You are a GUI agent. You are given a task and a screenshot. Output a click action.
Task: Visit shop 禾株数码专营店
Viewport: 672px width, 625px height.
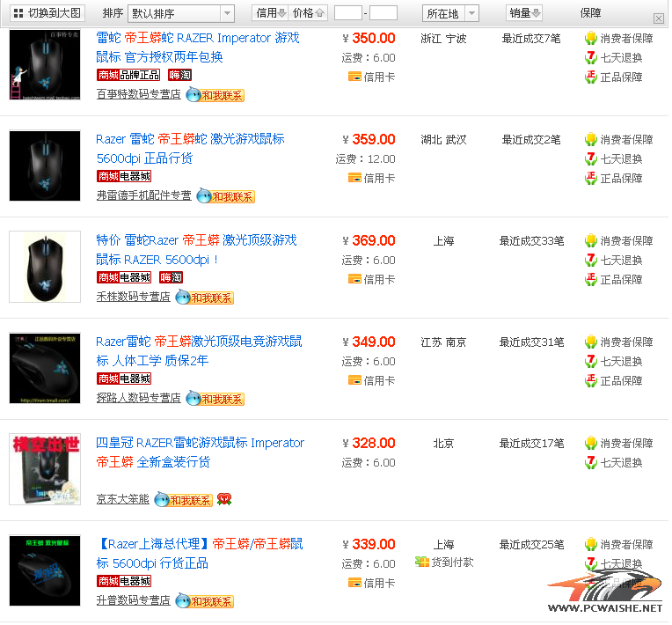coord(133,297)
